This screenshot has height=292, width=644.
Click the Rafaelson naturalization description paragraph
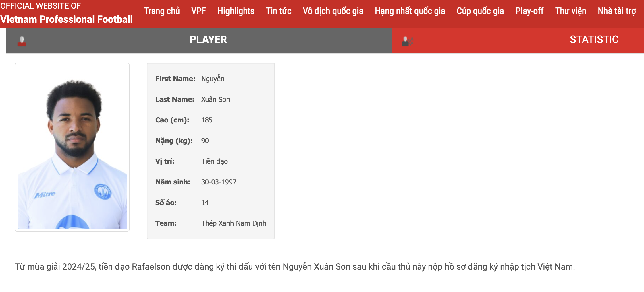point(294,267)
